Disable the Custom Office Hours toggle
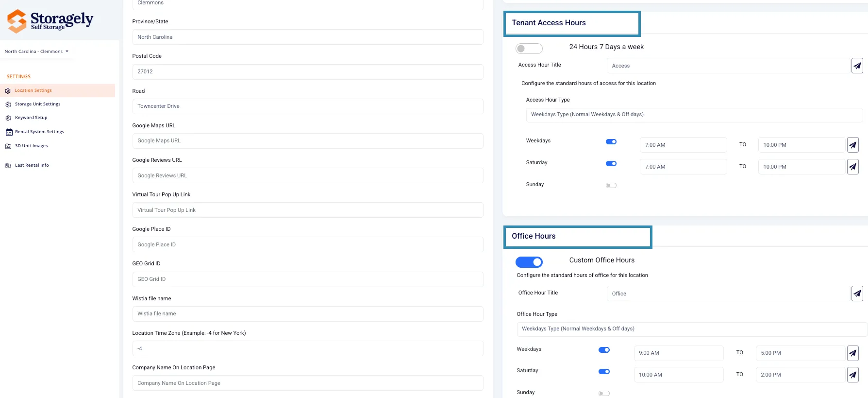Image resolution: width=868 pixels, height=398 pixels. pos(529,262)
